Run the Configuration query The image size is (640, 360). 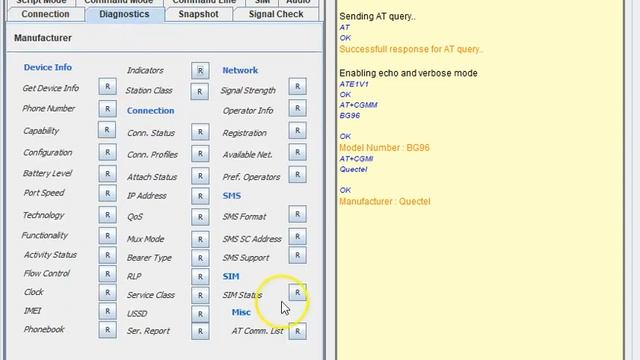tap(107, 152)
